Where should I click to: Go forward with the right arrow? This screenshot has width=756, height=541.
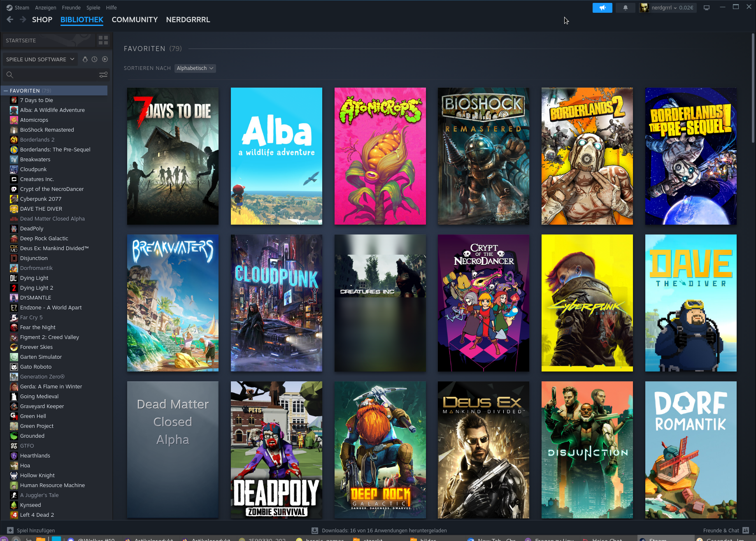click(x=23, y=19)
